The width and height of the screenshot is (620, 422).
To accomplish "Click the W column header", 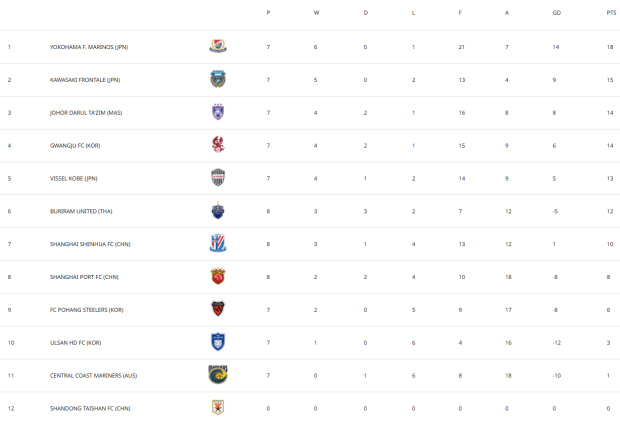I will 316,13.
